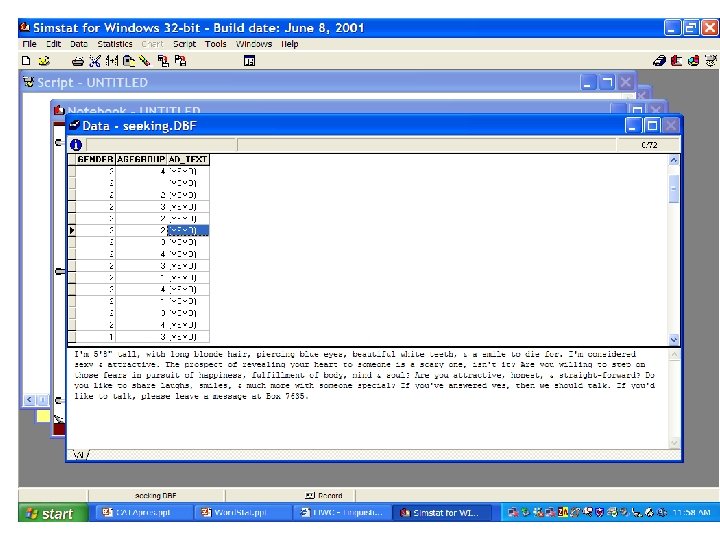Click the Paste clipboard icon
Image resolution: width=720 pixels, height=540 pixels.
click(129, 61)
